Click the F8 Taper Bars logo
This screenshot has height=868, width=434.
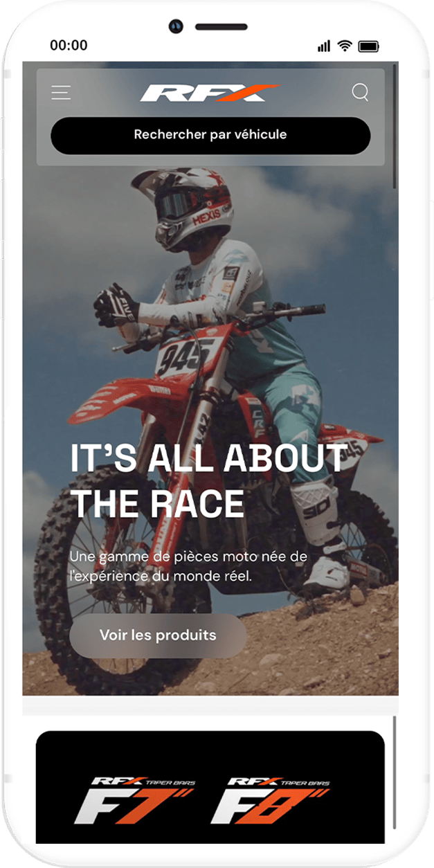271,801
